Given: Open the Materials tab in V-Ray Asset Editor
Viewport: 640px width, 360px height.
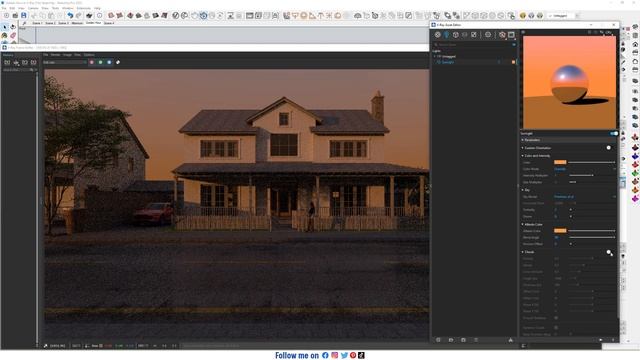Looking at the screenshot, I should (x=438, y=35).
